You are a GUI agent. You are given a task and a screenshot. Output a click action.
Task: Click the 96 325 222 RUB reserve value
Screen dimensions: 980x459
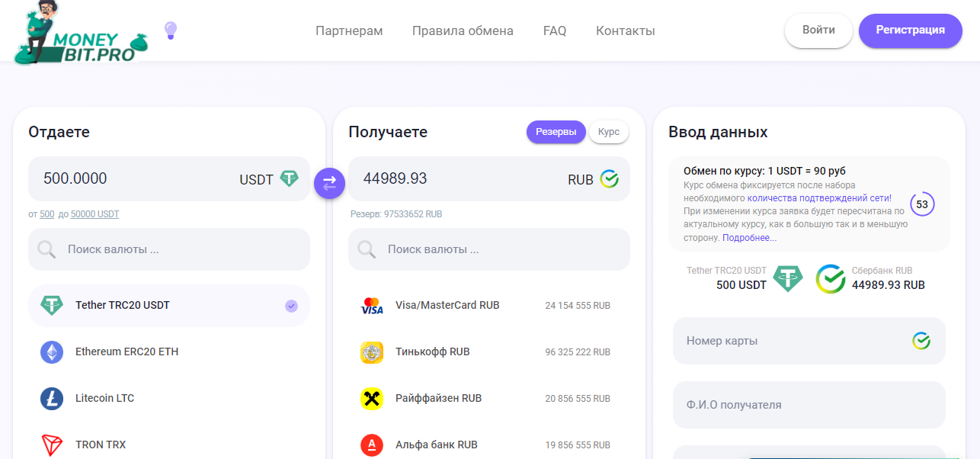point(578,352)
